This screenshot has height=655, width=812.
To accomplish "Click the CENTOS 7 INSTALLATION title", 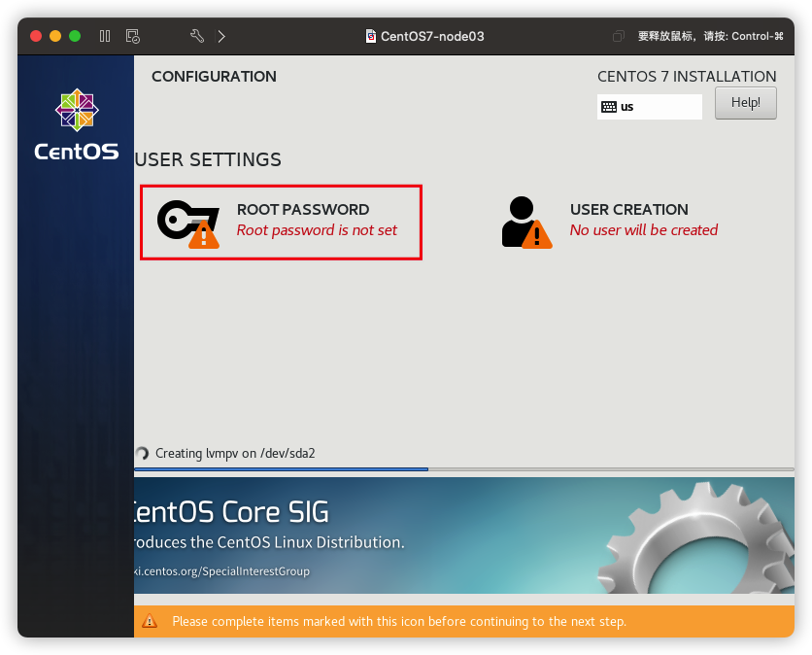I will tap(687, 76).
